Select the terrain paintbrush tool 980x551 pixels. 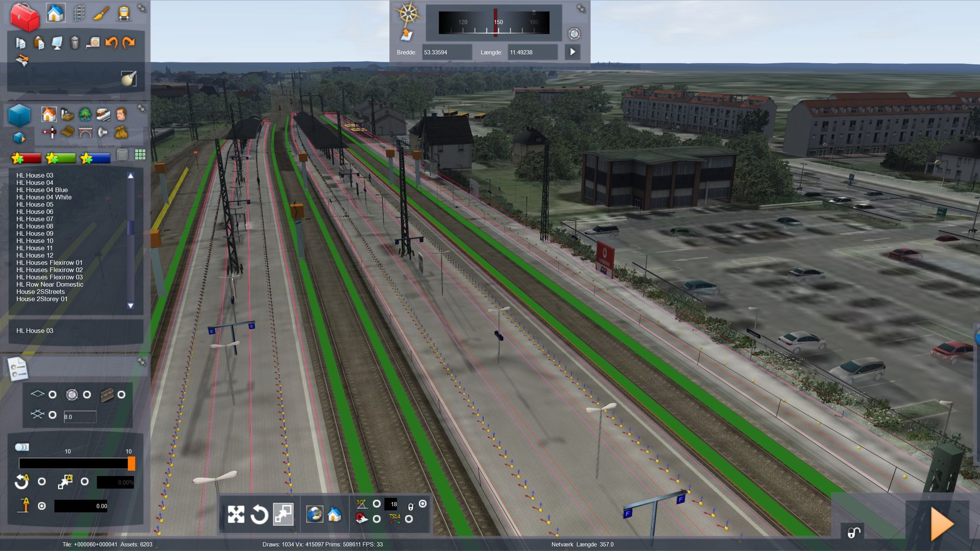point(101,13)
